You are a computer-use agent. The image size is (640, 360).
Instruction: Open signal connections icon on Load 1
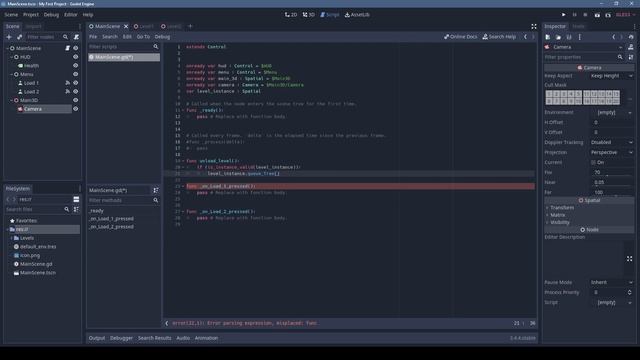coord(67,83)
